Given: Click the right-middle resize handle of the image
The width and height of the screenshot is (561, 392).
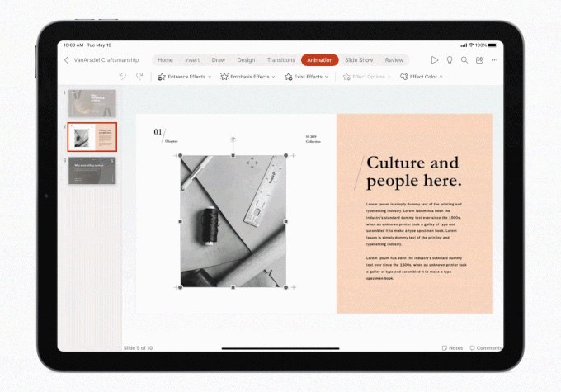Looking at the screenshot, I should (x=286, y=222).
